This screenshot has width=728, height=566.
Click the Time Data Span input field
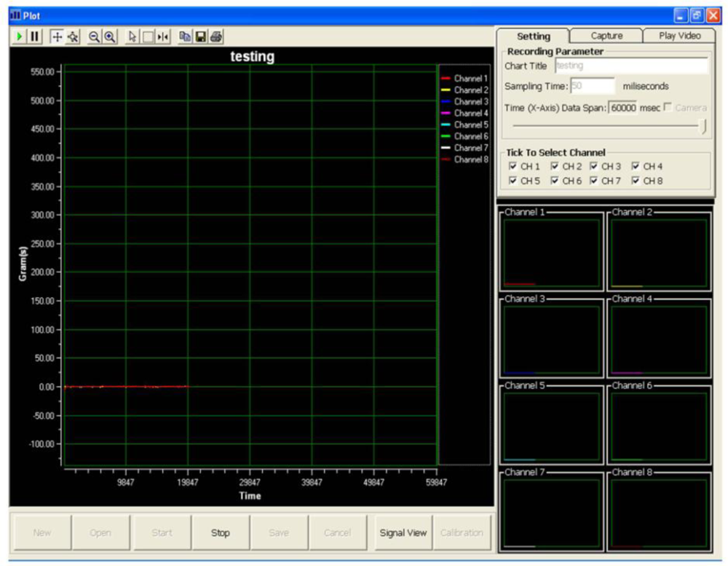pos(623,107)
